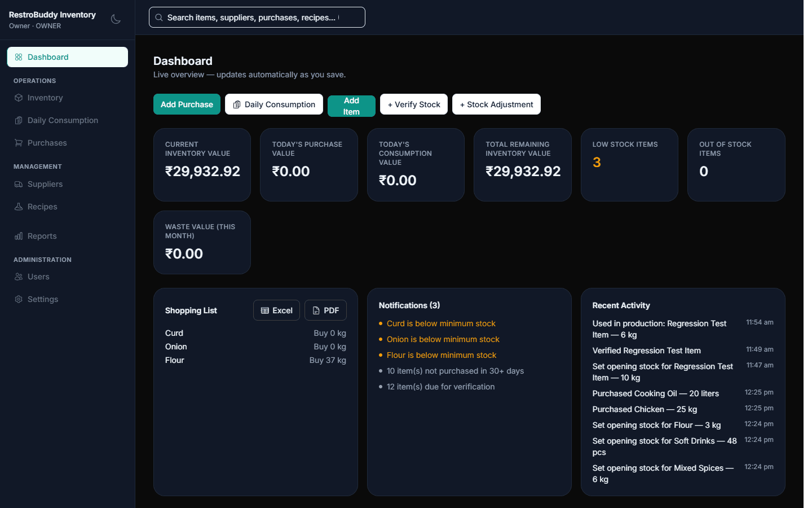The height and width of the screenshot is (508, 812).
Task: Open the Suppliers page
Action: coord(68,184)
